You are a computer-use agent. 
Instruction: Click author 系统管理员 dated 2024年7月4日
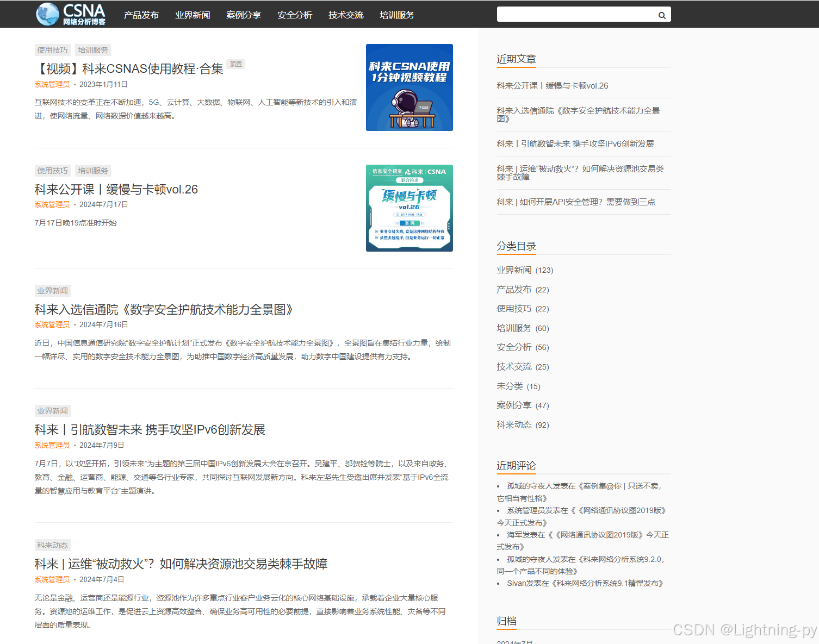52,579
